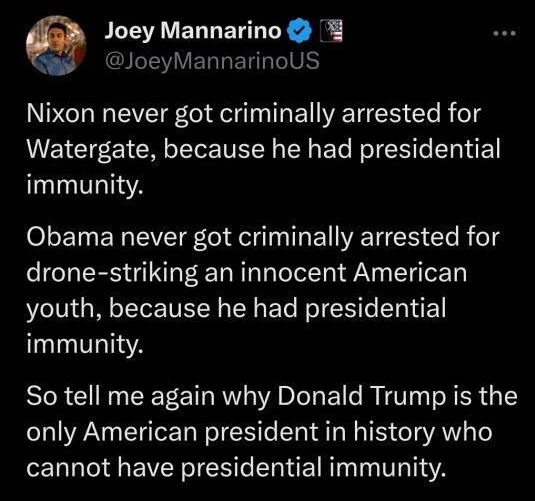The width and height of the screenshot is (535, 501).
Task: Click the word "Nixon" in the tweet
Action: [60, 113]
